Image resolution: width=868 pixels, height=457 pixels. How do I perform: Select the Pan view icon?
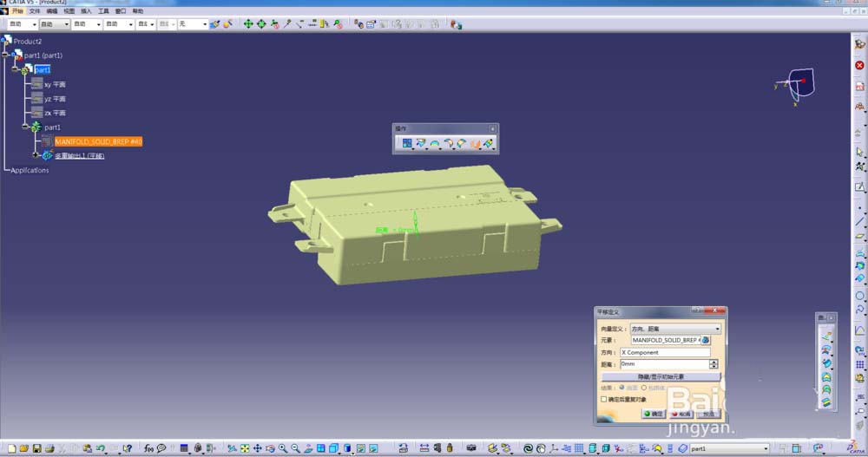pos(258,448)
